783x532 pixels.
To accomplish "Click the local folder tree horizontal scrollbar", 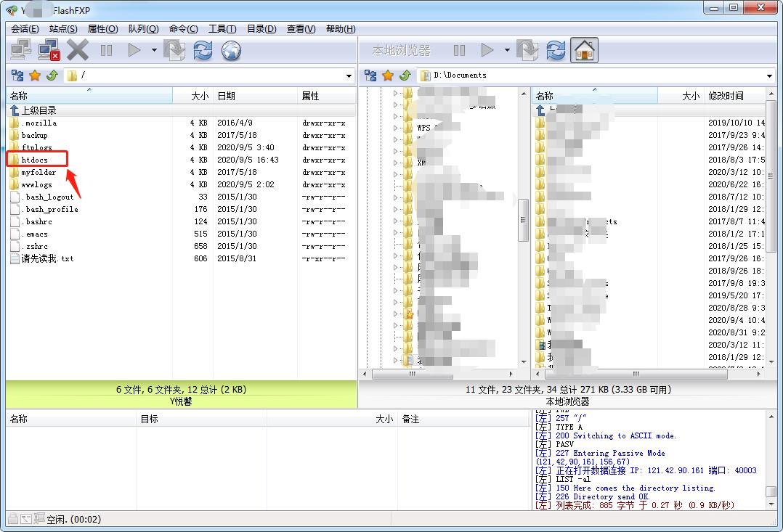I will [413, 374].
